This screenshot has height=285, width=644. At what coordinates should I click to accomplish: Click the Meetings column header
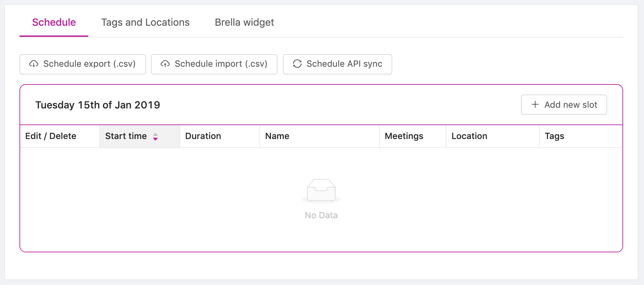click(x=413, y=136)
